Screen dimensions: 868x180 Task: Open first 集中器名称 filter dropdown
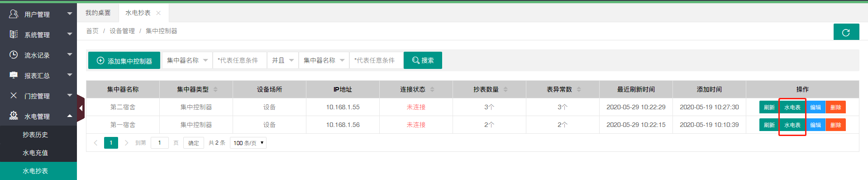[x=187, y=60]
